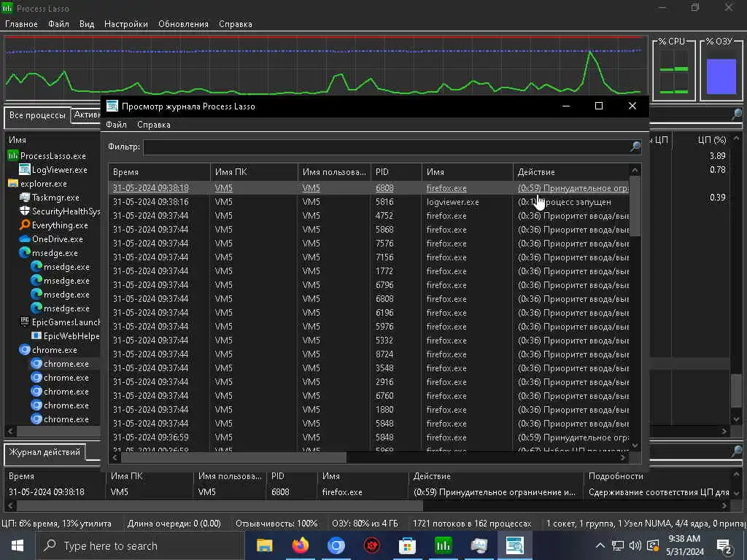747x560 pixels.
Task: Click log scrollbar right arrow
Action: pos(623,457)
